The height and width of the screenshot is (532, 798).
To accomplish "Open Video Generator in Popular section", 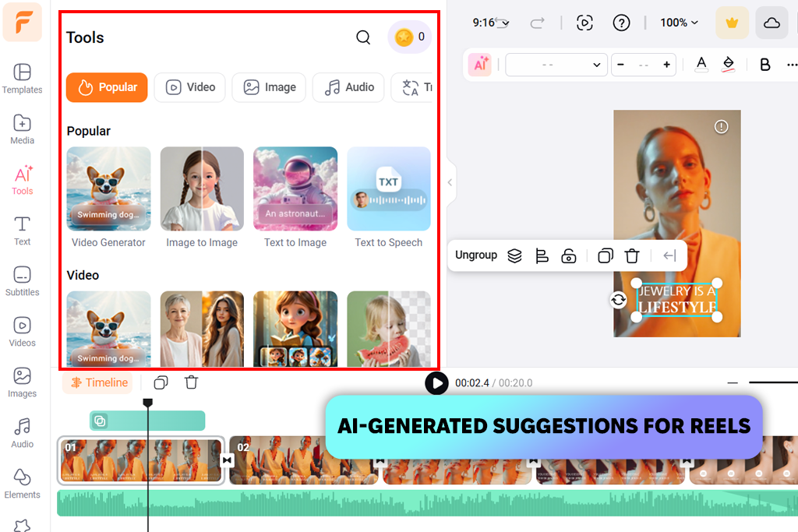I will (x=108, y=197).
